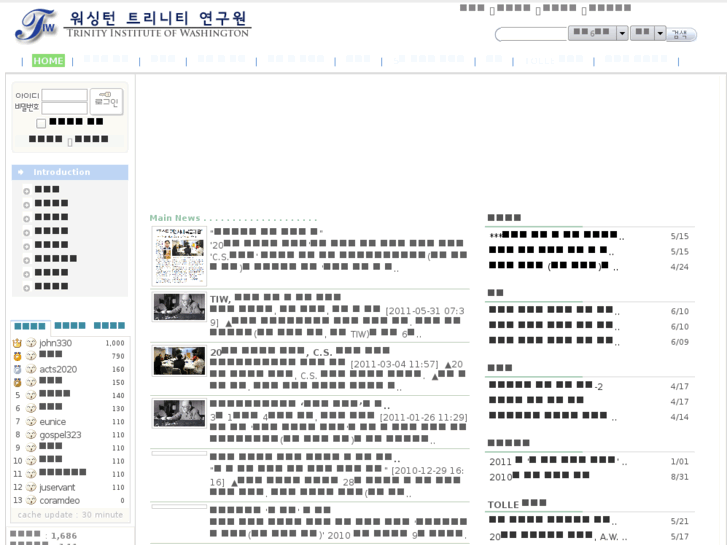
Task: Toggle the checkbox under the password field
Action: click(41, 123)
